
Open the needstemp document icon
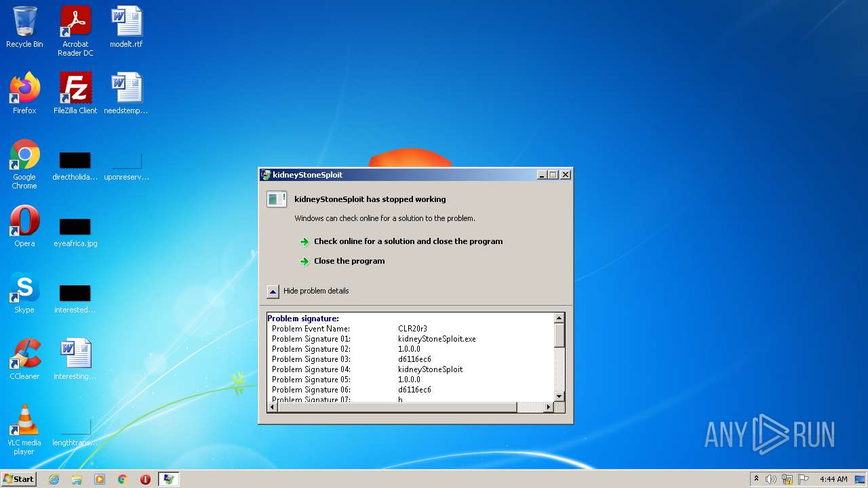[x=126, y=94]
